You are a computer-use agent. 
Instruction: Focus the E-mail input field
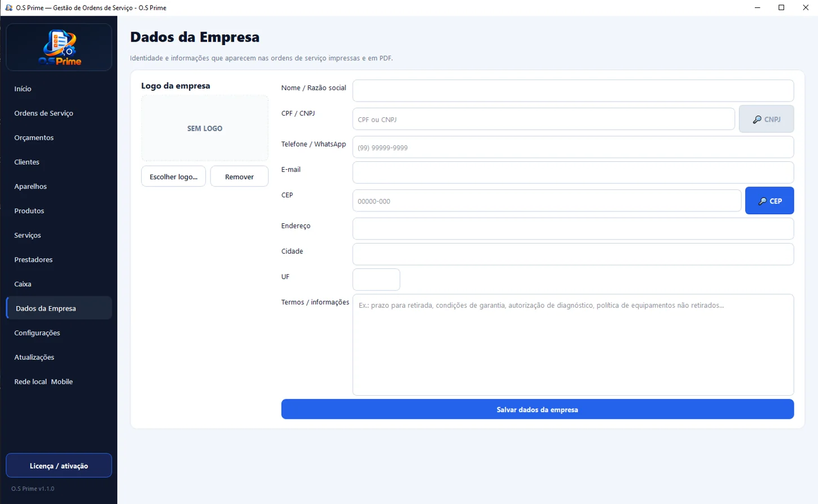(x=573, y=173)
